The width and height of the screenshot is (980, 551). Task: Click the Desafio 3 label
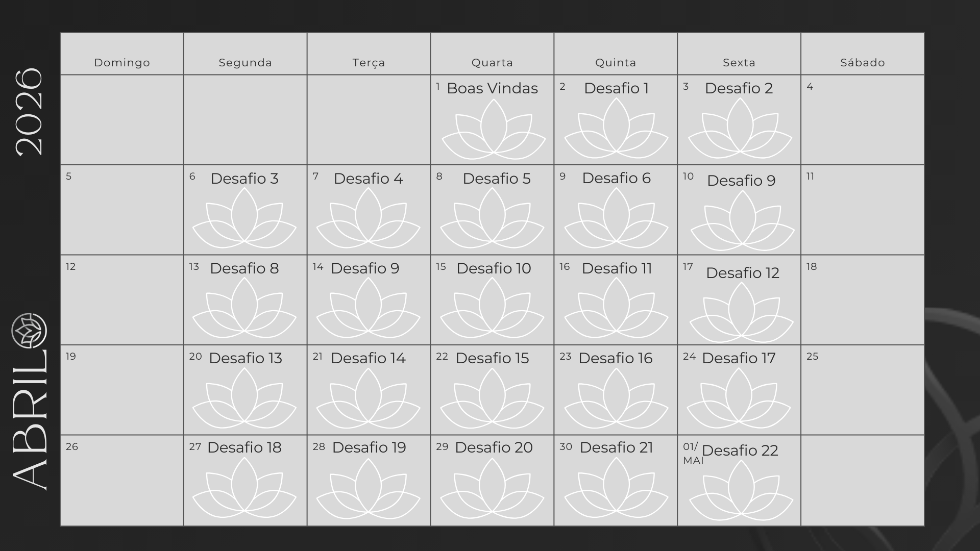(x=244, y=179)
